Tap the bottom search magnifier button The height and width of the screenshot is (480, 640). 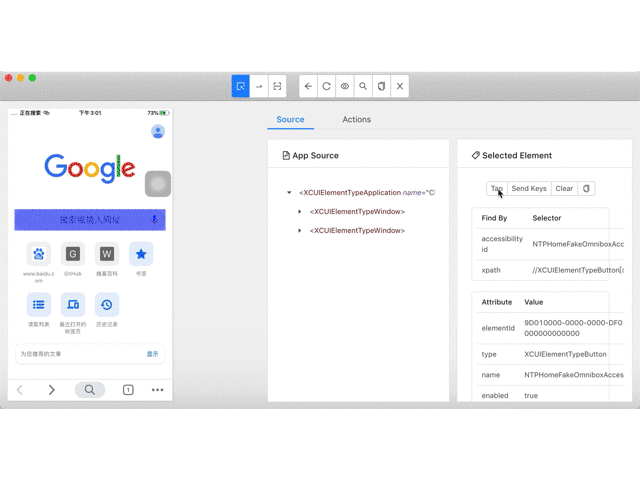pos(90,390)
